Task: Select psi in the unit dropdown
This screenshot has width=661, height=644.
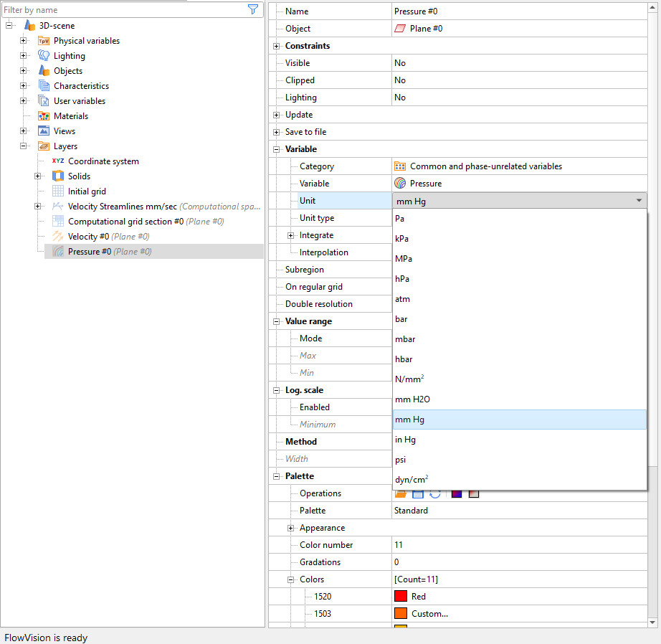Action: point(401,460)
